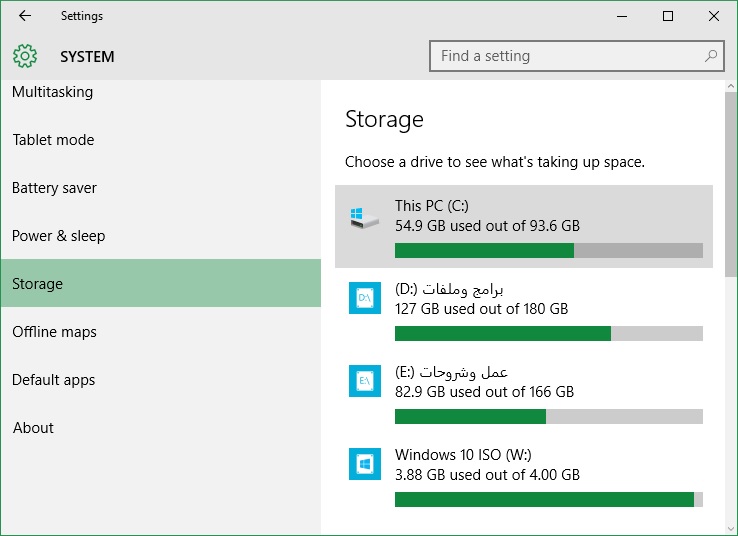Click the magnifier search icon
This screenshot has height=536, width=738.
[x=711, y=56]
